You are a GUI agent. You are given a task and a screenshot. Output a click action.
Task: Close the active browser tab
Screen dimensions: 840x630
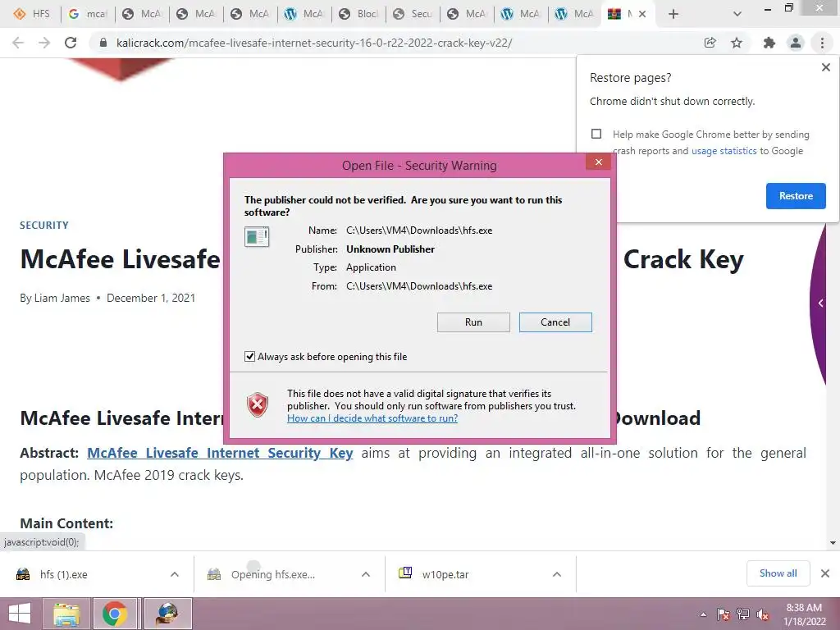coord(642,14)
